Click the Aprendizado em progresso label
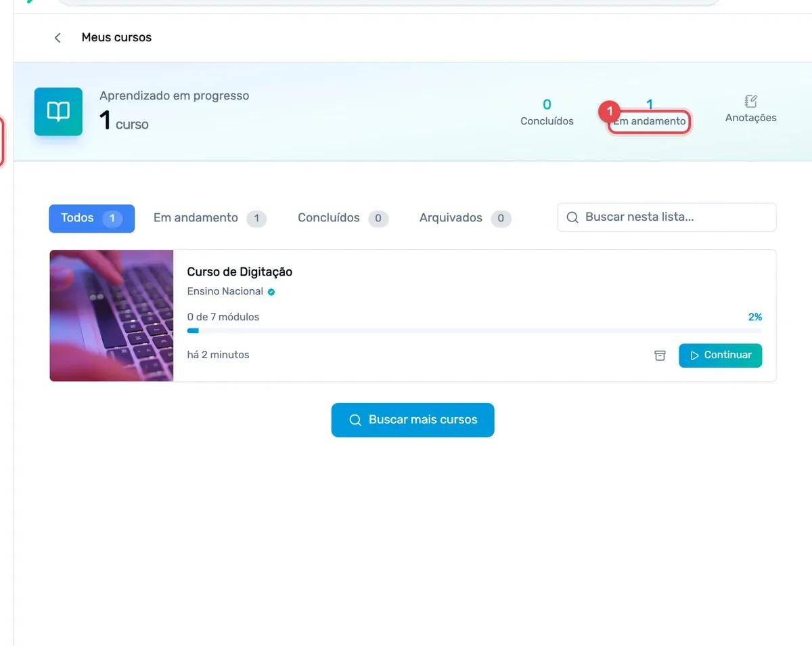812x646 pixels. coord(175,96)
